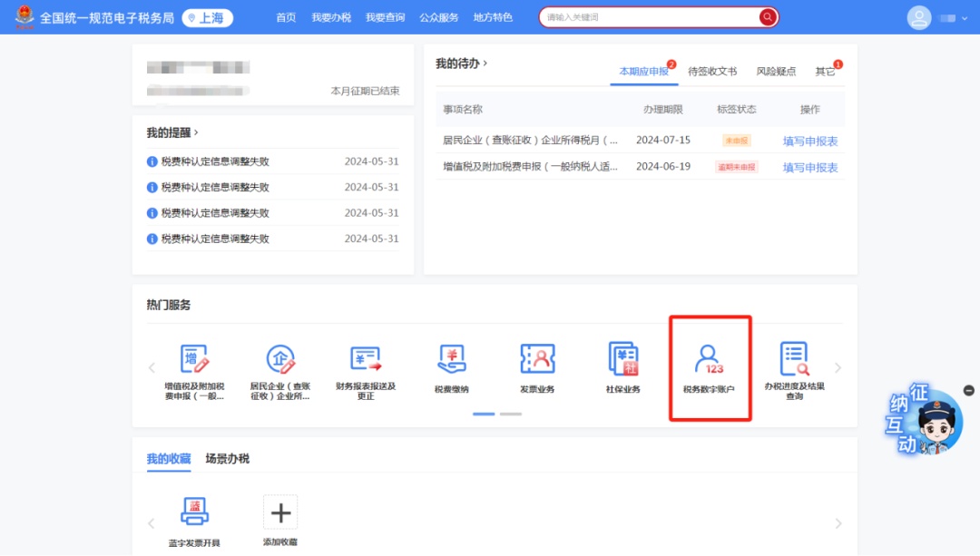The width and height of the screenshot is (980, 556).
Task: Open the 税费缴纳 icon
Action: click(x=451, y=360)
